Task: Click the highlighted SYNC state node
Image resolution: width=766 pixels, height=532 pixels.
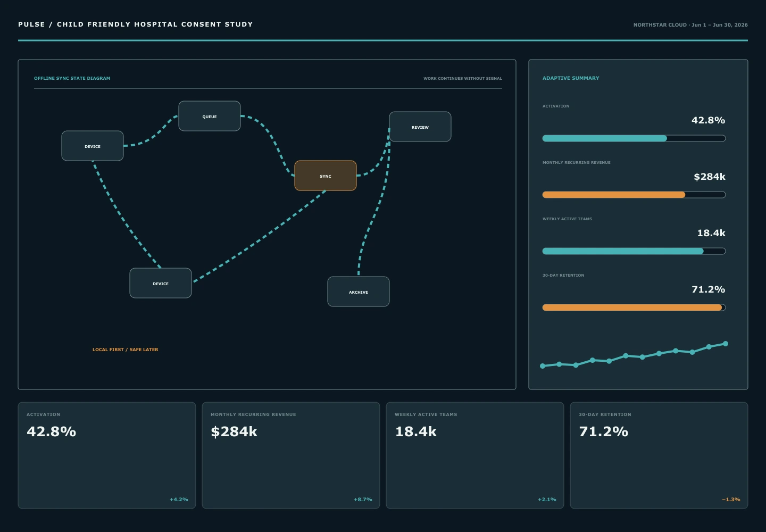Action: click(326, 176)
